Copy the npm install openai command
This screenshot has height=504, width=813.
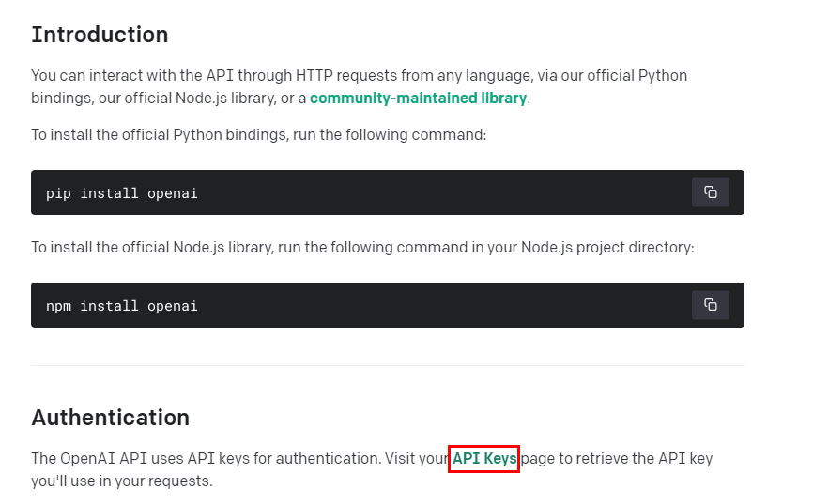click(711, 305)
